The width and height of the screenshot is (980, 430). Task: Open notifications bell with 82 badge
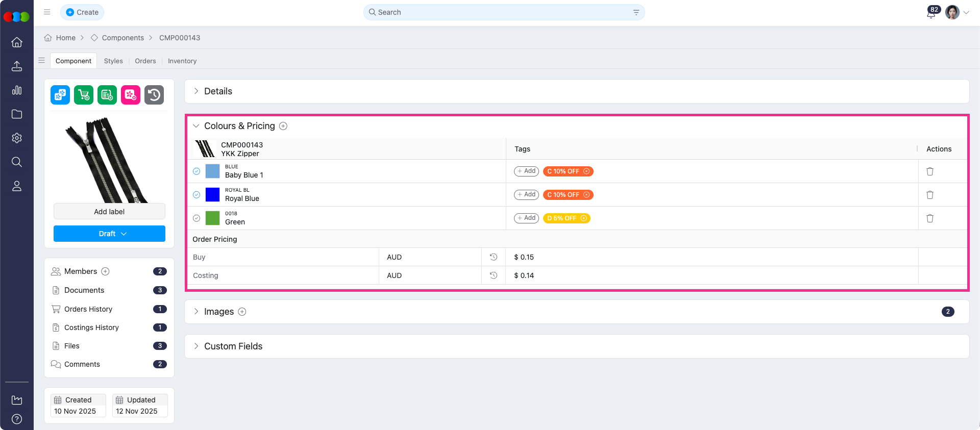coord(930,13)
